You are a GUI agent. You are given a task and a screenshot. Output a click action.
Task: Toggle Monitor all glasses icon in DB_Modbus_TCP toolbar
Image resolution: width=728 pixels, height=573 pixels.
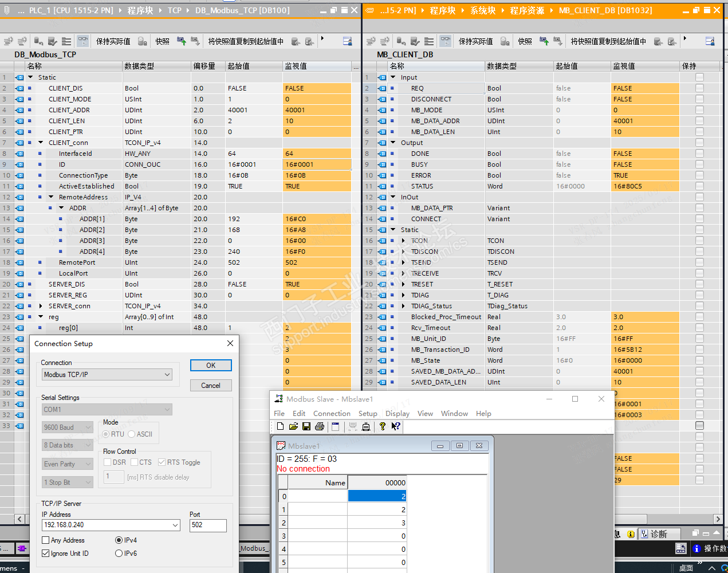coord(83,41)
